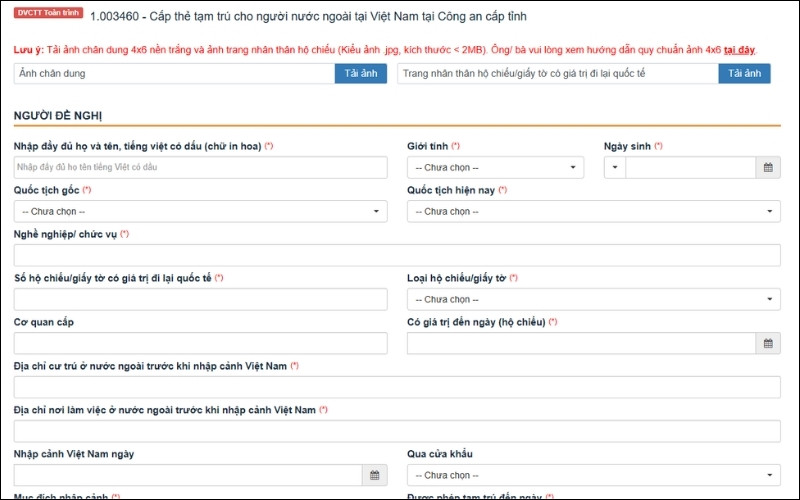Click small dropdown arrow beside Ngày sinh field

(x=615, y=168)
